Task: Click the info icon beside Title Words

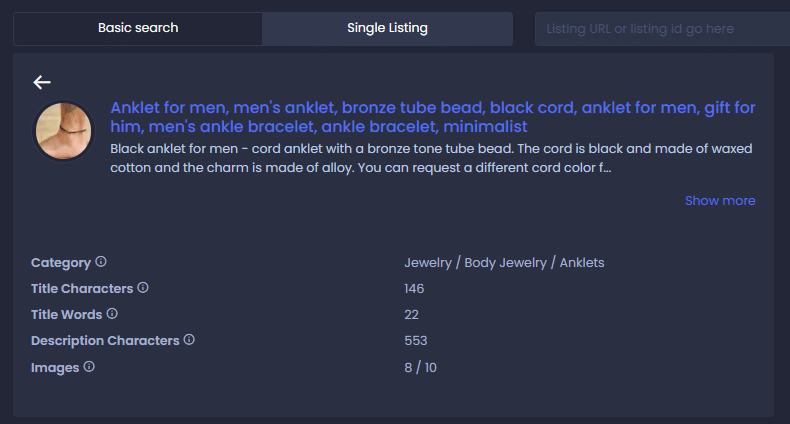Action: pos(112,314)
